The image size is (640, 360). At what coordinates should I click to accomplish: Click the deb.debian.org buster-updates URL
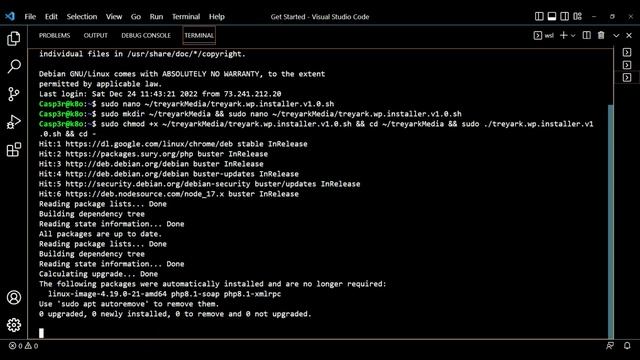point(127,174)
